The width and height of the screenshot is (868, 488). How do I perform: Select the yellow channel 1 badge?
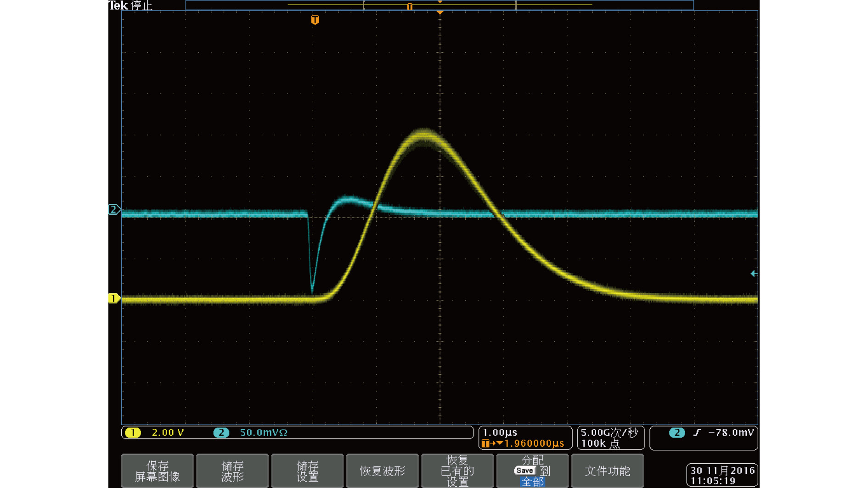tap(133, 432)
